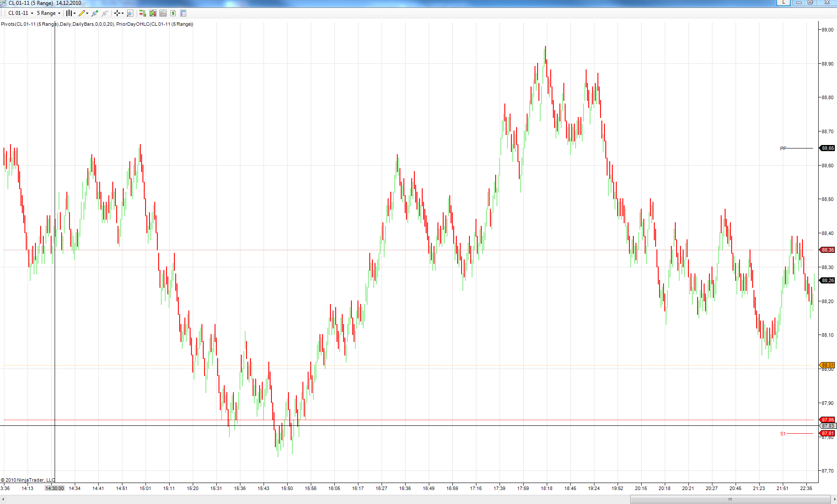Click the 89,00 price axis label

827,30
